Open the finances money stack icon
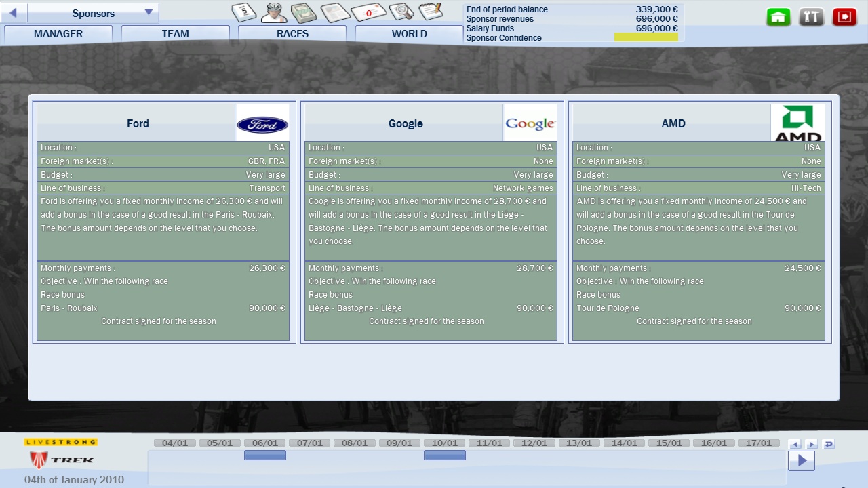Viewport: 868px width, 488px height. pos(304,13)
